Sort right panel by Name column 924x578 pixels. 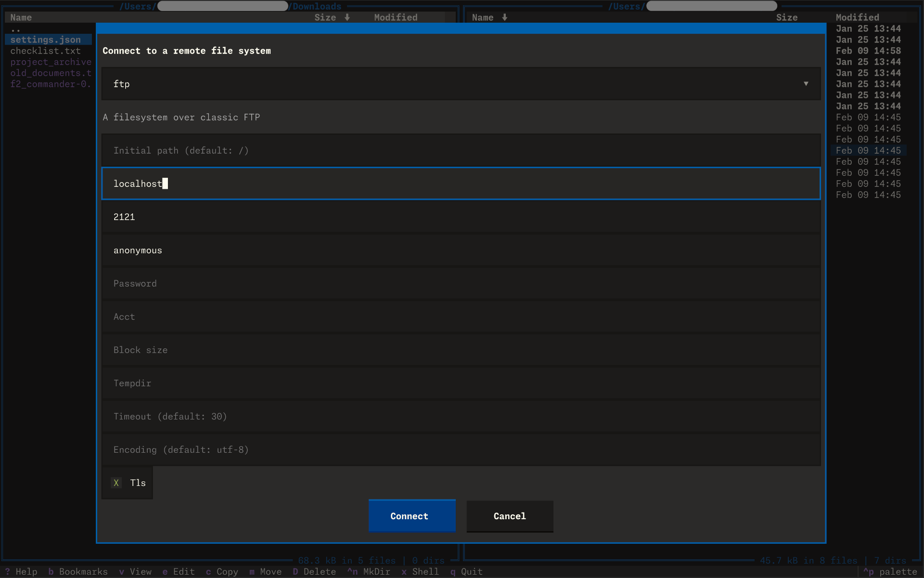pyautogui.click(x=483, y=17)
